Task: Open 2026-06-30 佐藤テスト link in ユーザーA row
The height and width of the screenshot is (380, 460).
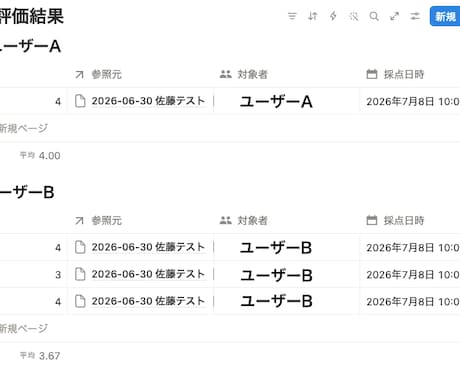Action: (x=148, y=101)
